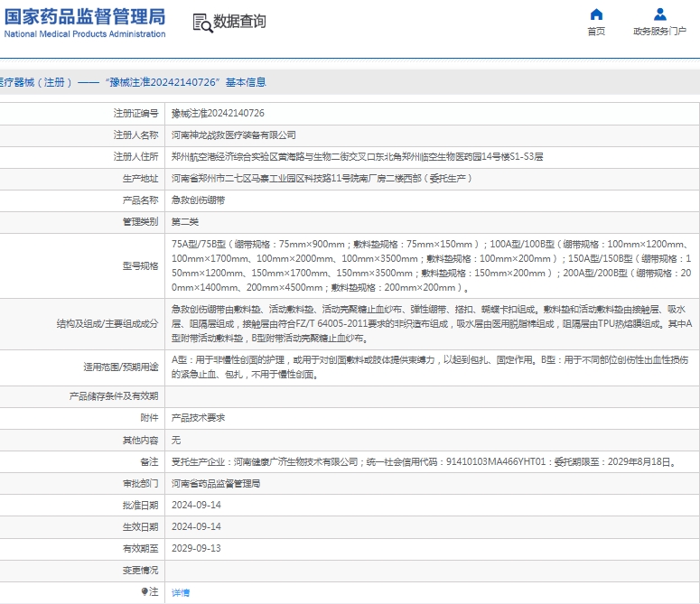Click the 批准日期 label
The image size is (700, 604).
(140, 505)
